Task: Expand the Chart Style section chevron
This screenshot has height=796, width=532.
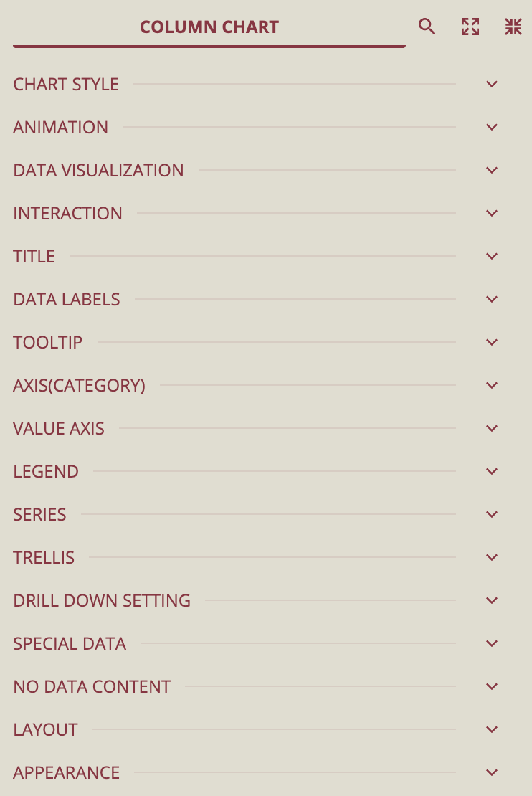Action: click(492, 84)
